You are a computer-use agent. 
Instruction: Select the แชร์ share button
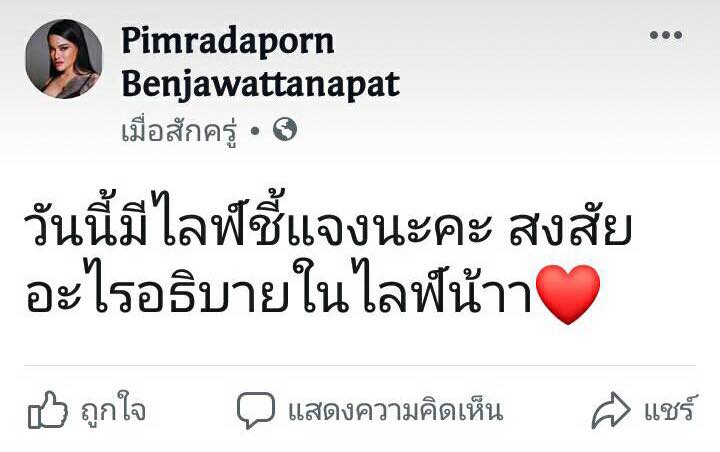coord(671,409)
